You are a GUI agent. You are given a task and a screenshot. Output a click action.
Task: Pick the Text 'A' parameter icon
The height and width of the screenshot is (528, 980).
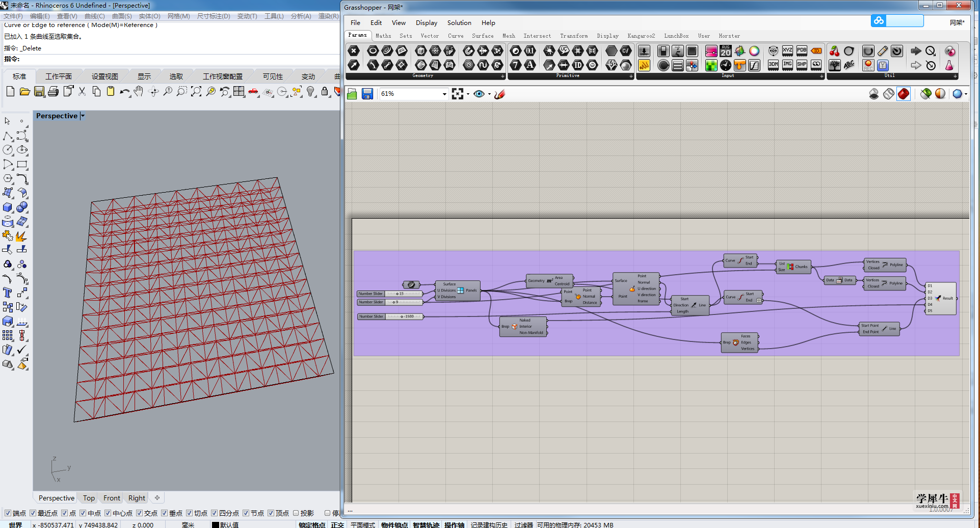coord(530,65)
